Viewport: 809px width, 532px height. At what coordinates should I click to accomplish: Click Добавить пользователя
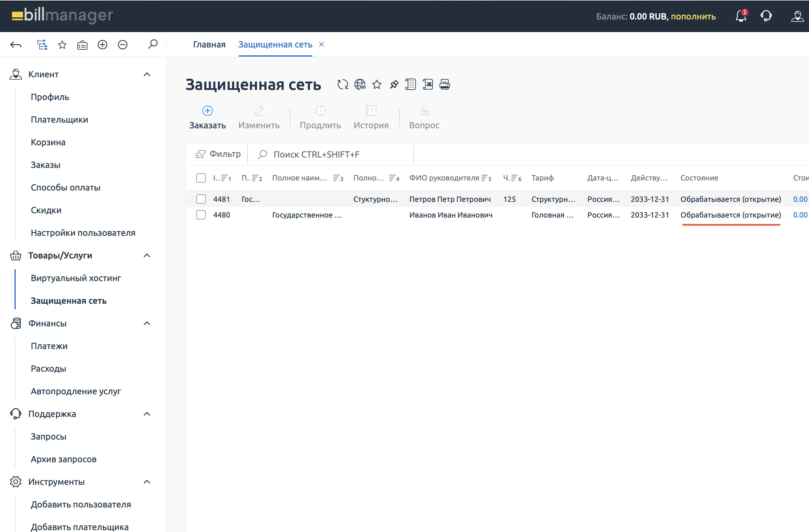(81, 504)
